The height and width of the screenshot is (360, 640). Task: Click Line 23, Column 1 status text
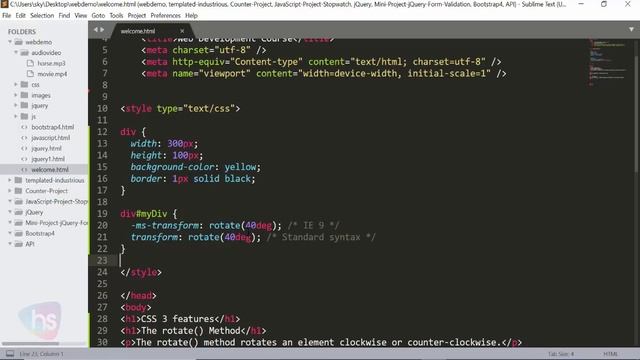pos(41,354)
